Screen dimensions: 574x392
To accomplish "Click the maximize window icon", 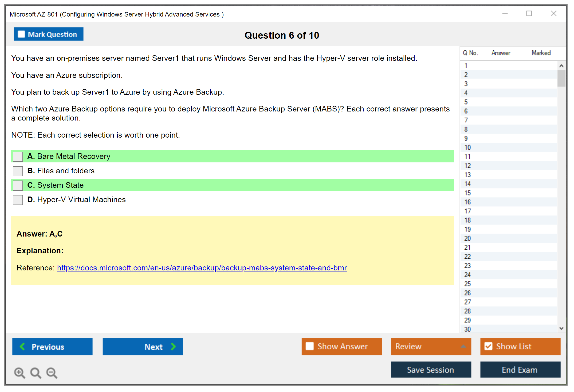I will 529,14.
